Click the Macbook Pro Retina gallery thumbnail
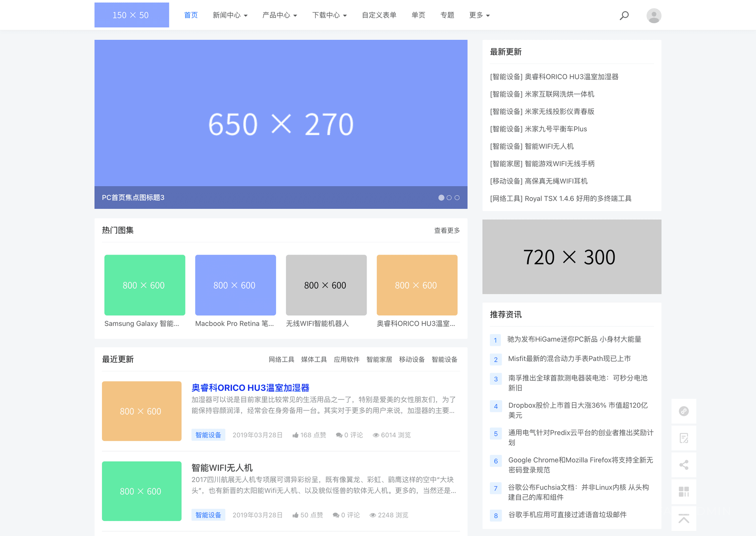 tap(235, 285)
